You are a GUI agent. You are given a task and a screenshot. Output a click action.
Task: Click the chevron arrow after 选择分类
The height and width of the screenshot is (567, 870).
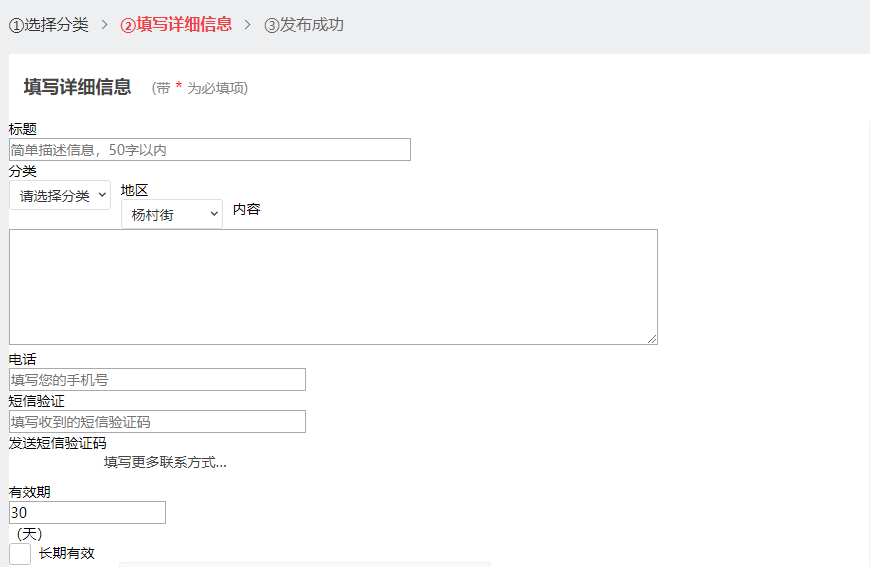104,25
